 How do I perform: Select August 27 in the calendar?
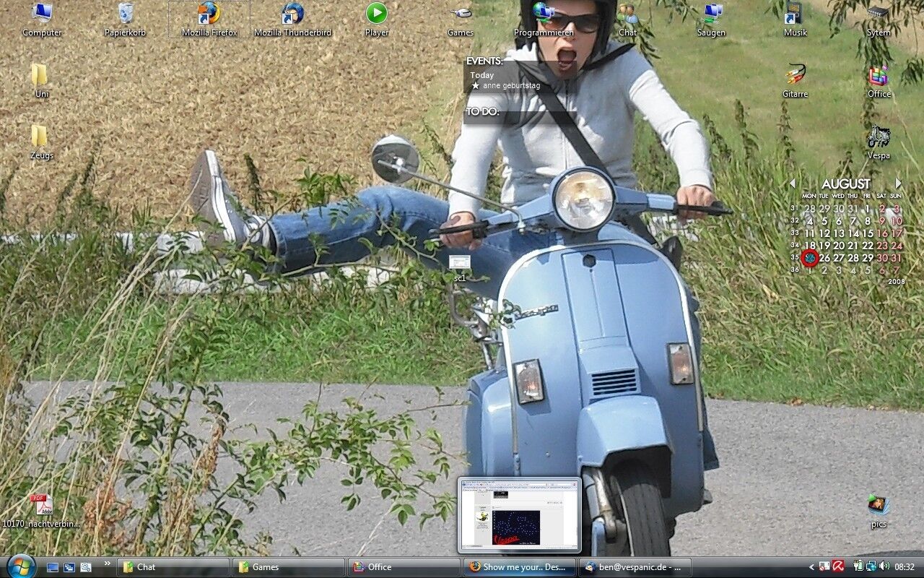click(838, 258)
